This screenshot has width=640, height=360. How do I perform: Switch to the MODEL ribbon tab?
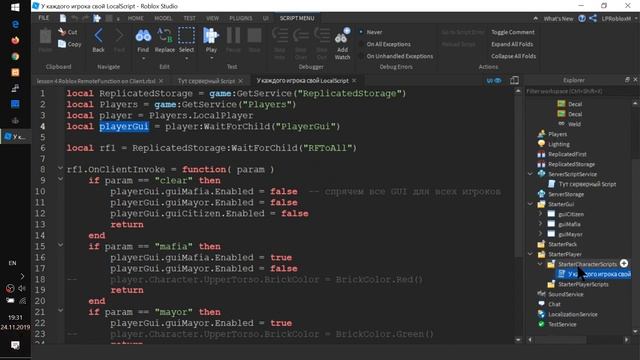point(163,18)
